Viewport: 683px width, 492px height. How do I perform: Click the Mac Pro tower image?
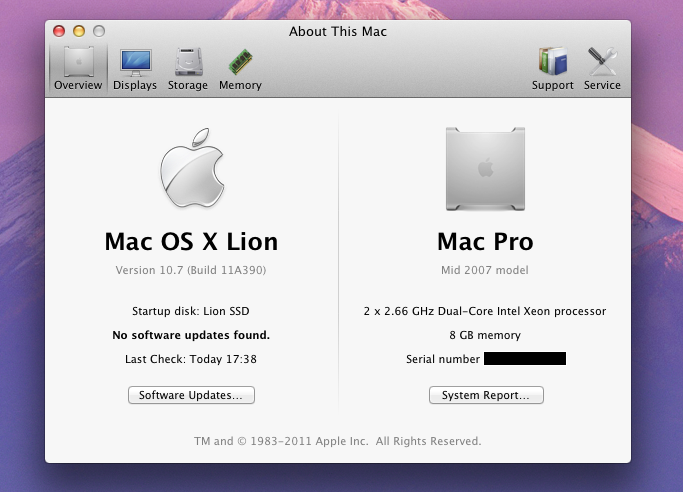[485, 169]
